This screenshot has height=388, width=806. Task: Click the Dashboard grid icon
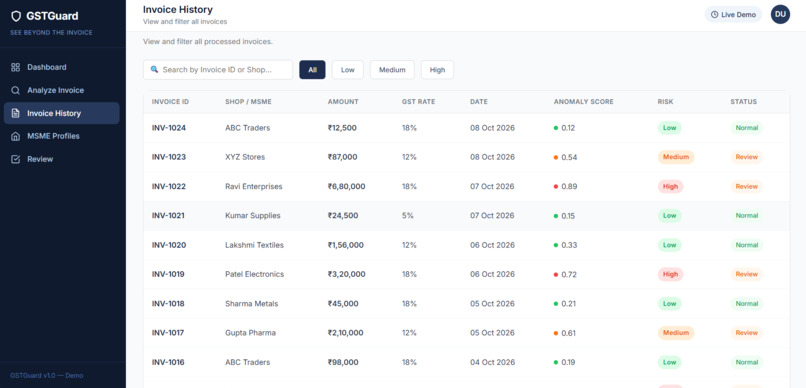15,67
